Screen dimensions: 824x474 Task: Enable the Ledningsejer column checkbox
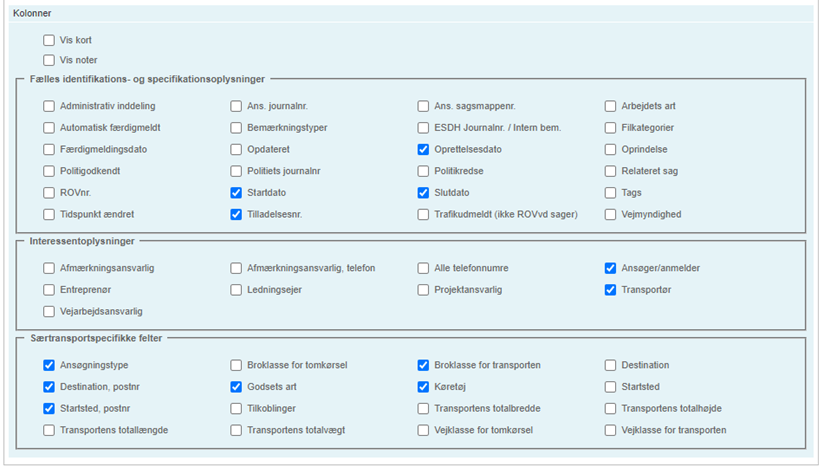pos(236,290)
